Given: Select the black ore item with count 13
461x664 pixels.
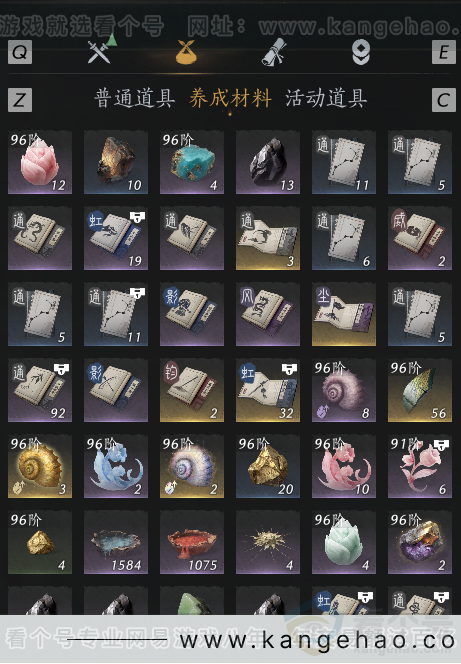Looking at the screenshot, I should tap(268, 162).
